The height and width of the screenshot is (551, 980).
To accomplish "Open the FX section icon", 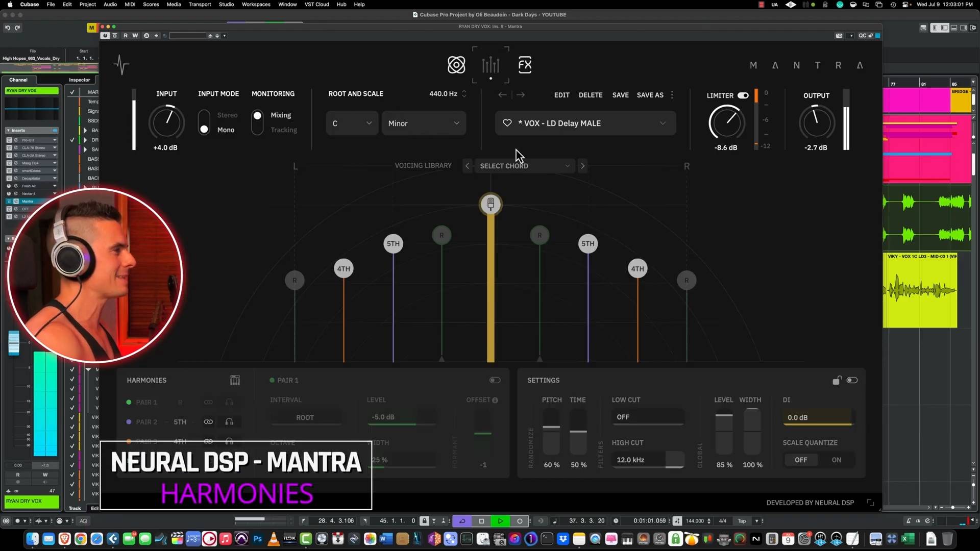I will 525,65.
